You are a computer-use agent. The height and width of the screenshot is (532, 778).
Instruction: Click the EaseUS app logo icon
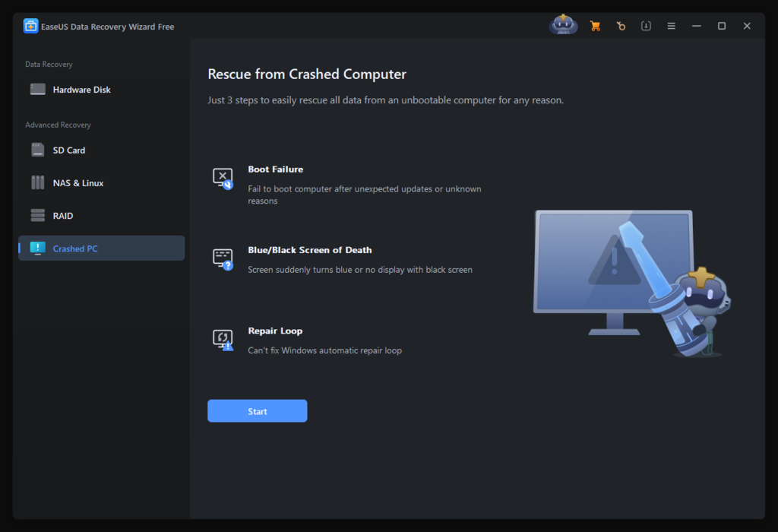click(30, 26)
